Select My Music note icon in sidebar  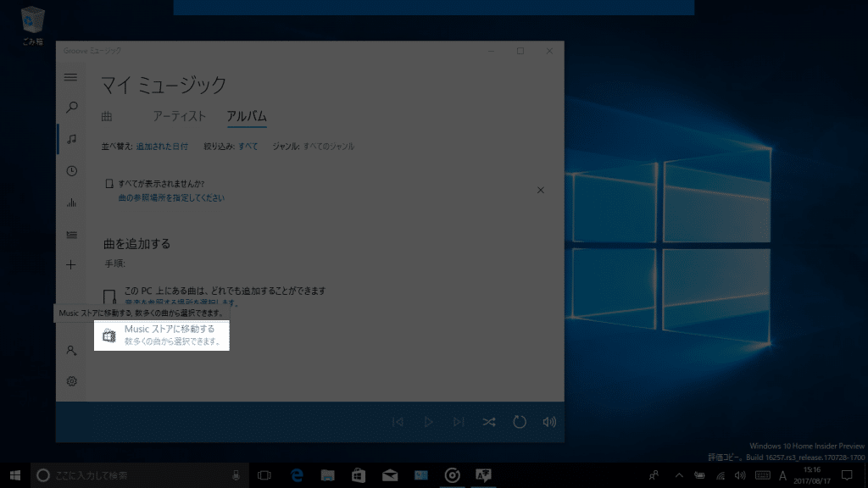point(71,139)
